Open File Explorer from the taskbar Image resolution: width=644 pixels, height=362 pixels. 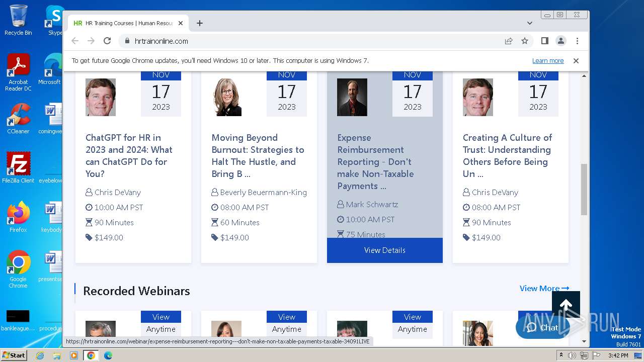[57, 355]
